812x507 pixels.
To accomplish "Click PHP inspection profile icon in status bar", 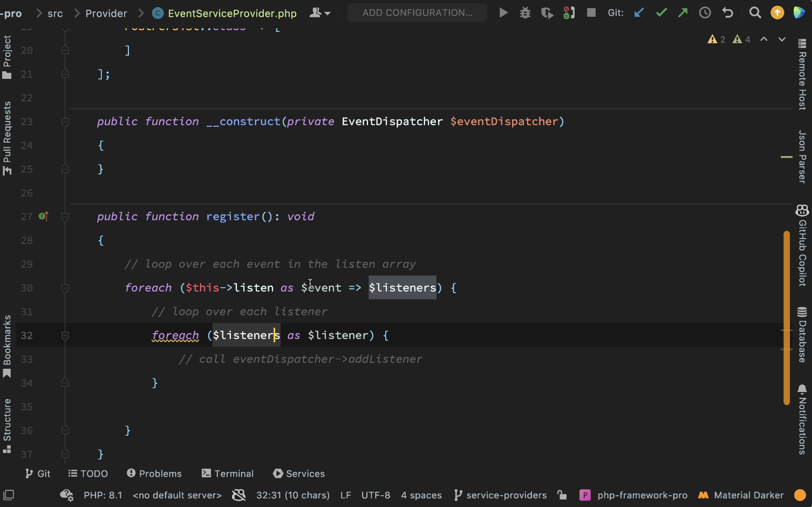I will coord(66,495).
